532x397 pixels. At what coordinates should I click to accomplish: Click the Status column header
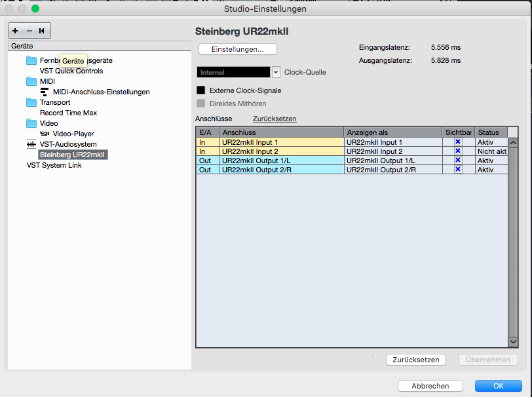[x=491, y=132]
